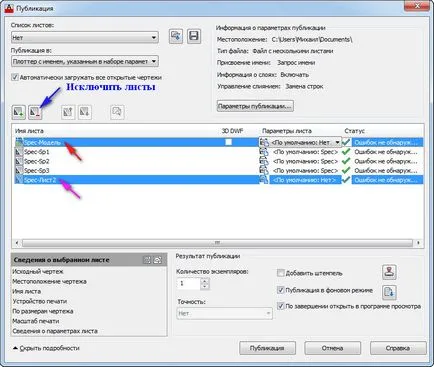Enable the Добавить штемпель checkbox

tap(281, 273)
